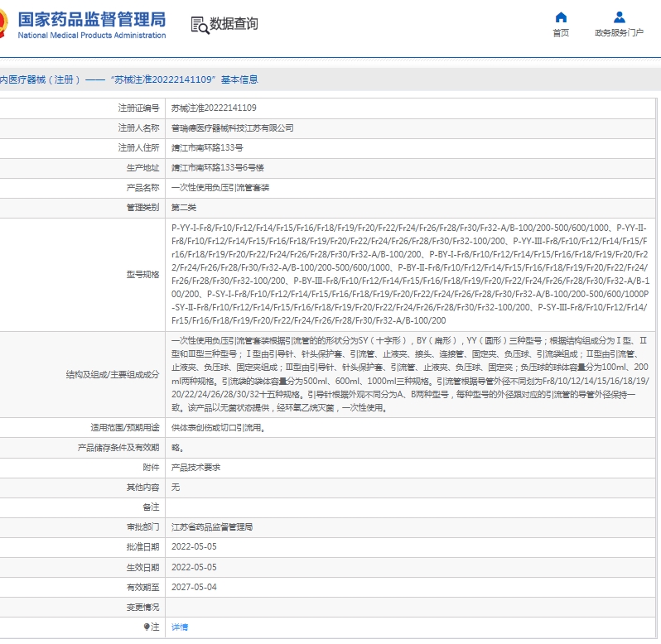This screenshot has height=644, width=661.
Task: Click the national emblem logo
Action: pyautogui.click(x=3, y=23)
